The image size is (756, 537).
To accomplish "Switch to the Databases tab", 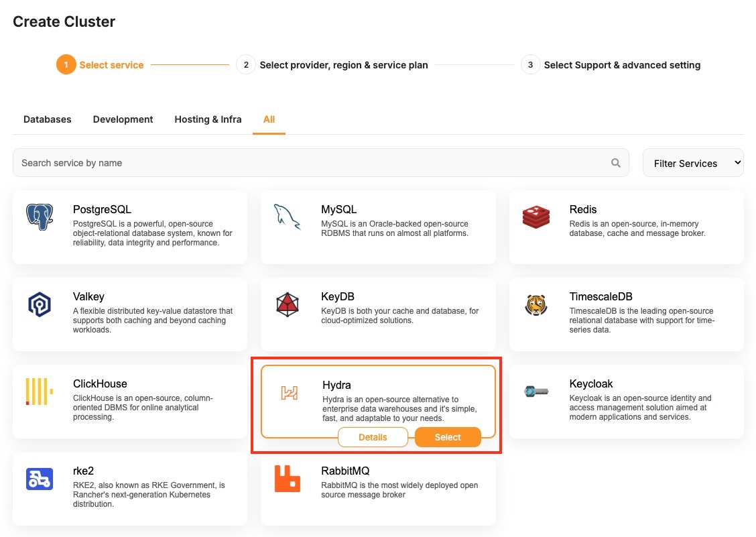I will point(47,119).
